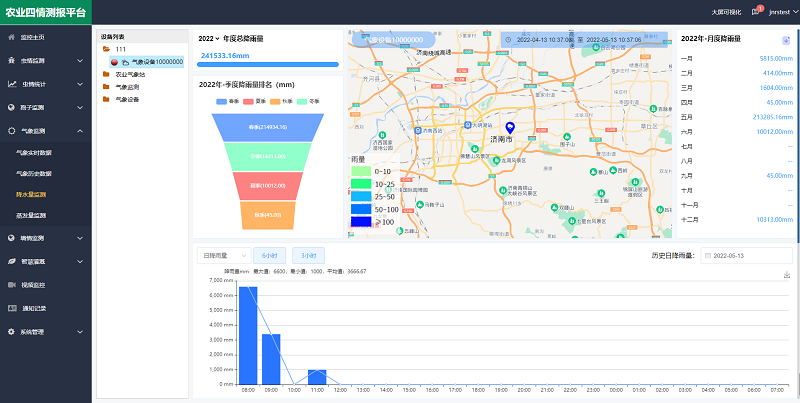Click the 监控主页 home icon in sidebar

pos(11,37)
